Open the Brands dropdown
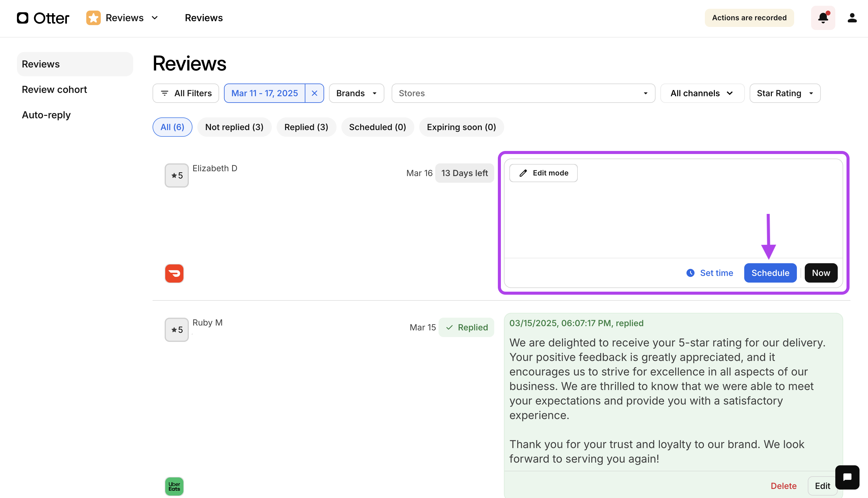 tap(357, 93)
